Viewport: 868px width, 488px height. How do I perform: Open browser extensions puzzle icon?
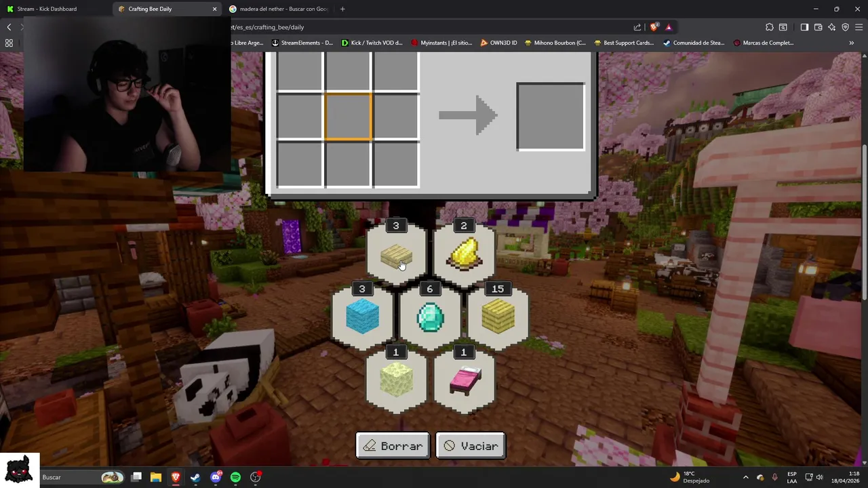coord(770,27)
